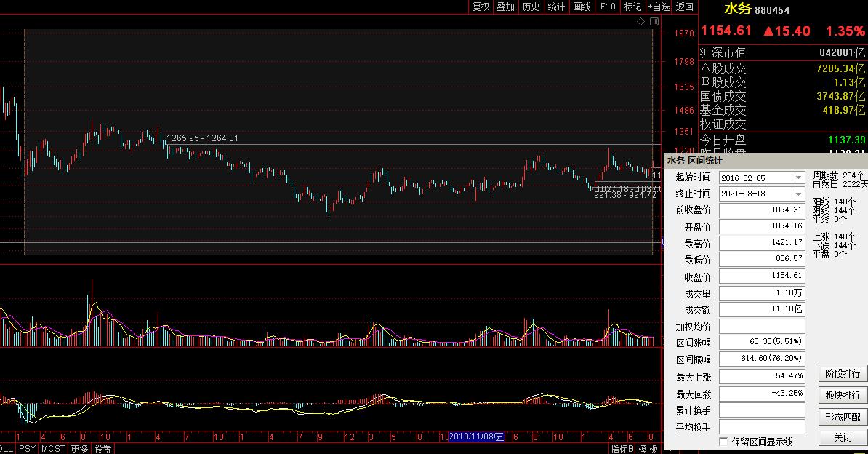Viewport: 868px width, 454px height.
Task: Click the 2019/11/08 date marker on timeline
Action: 477,437
